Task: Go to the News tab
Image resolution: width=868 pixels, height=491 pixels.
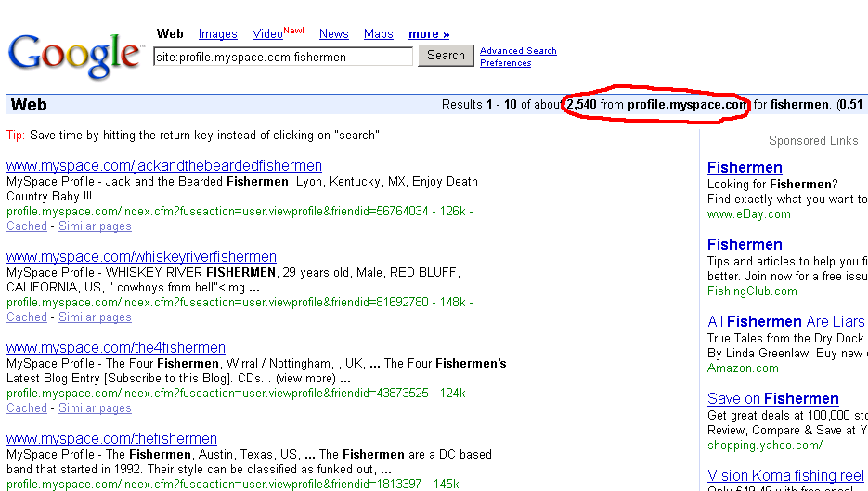Action: click(x=333, y=34)
